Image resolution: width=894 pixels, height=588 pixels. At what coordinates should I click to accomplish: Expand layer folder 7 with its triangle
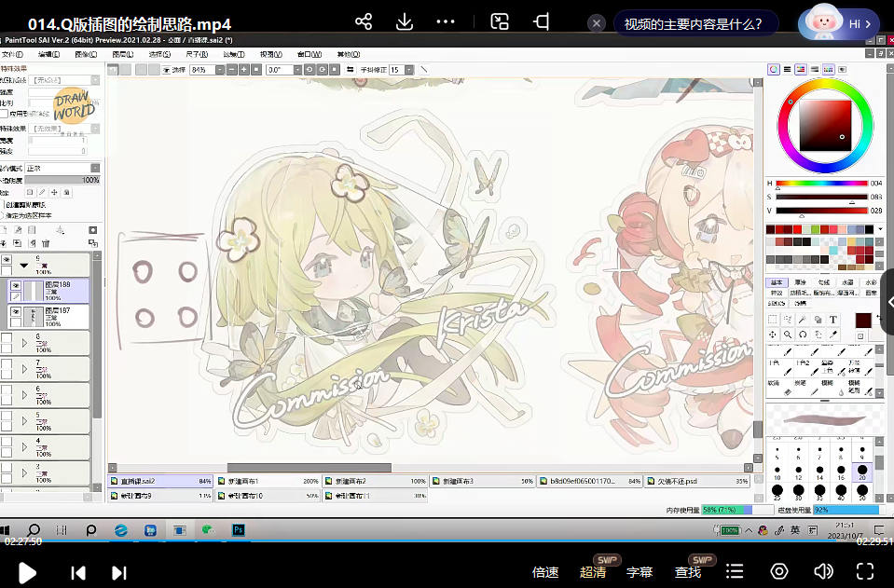point(24,369)
